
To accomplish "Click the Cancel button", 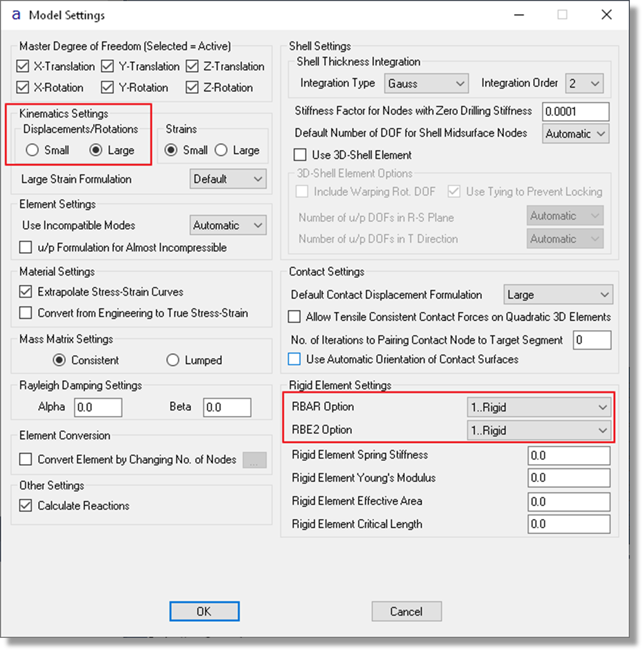I will click(x=406, y=611).
